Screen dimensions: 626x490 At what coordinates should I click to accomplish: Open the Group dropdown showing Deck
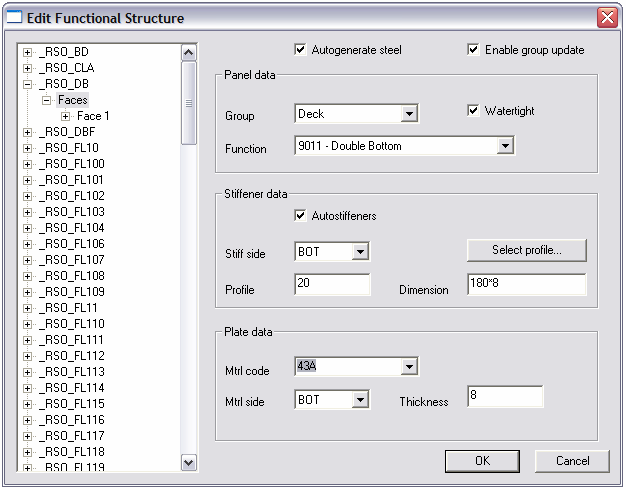pyautogui.click(x=409, y=114)
